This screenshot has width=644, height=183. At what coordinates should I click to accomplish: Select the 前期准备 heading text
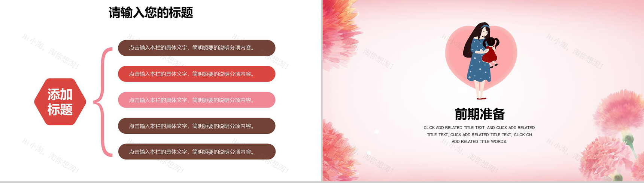pyautogui.click(x=479, y=114)
